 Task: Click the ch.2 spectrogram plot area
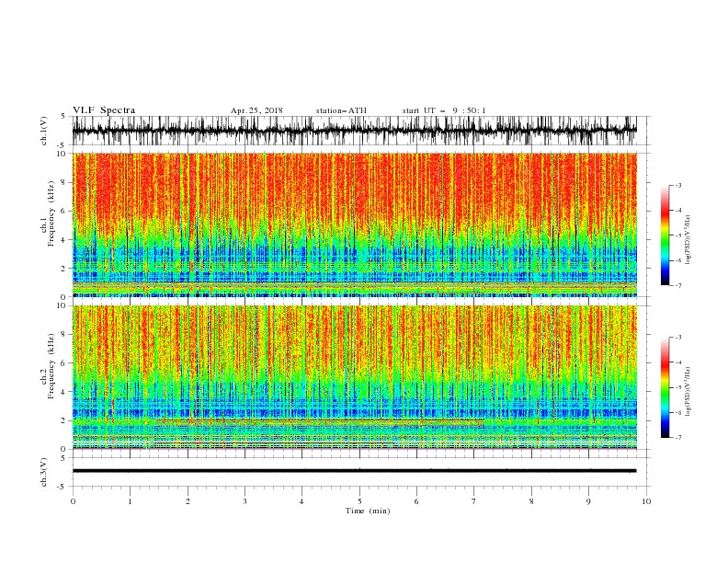355,377
